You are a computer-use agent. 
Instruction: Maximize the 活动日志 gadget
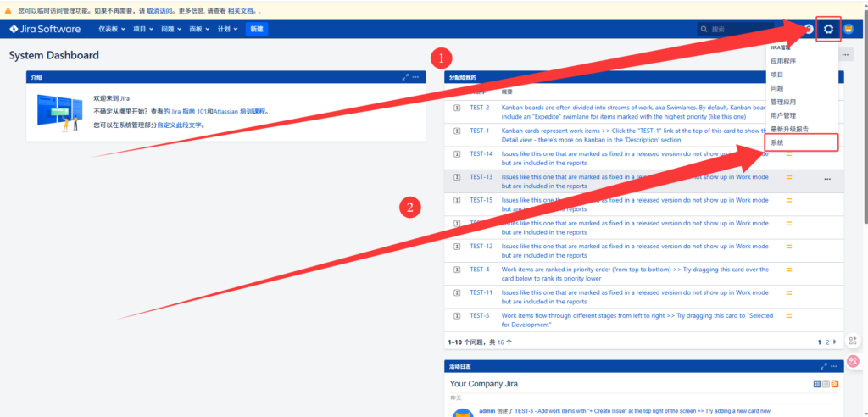coord(823,366)
